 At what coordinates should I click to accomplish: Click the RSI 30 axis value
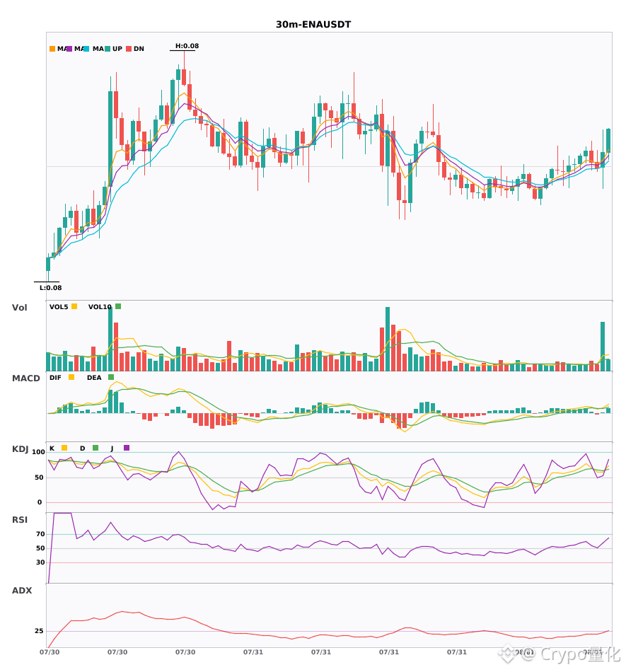tap(40, 562)
